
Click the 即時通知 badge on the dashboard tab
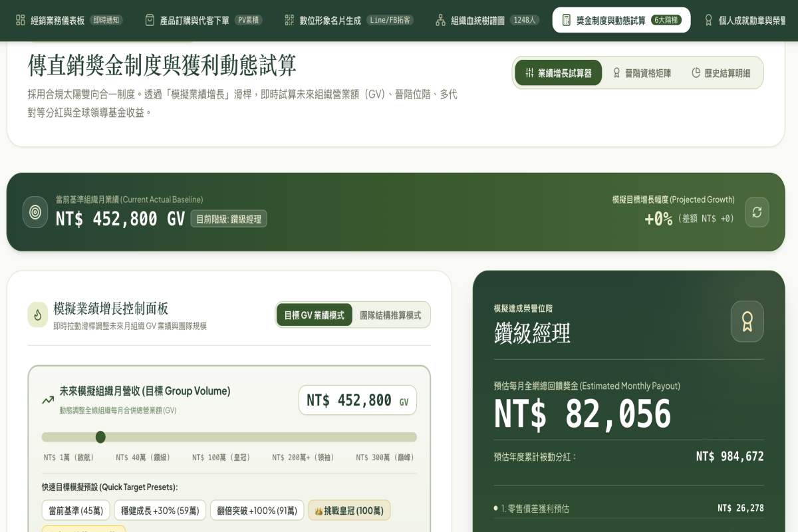tap(107, 20)
